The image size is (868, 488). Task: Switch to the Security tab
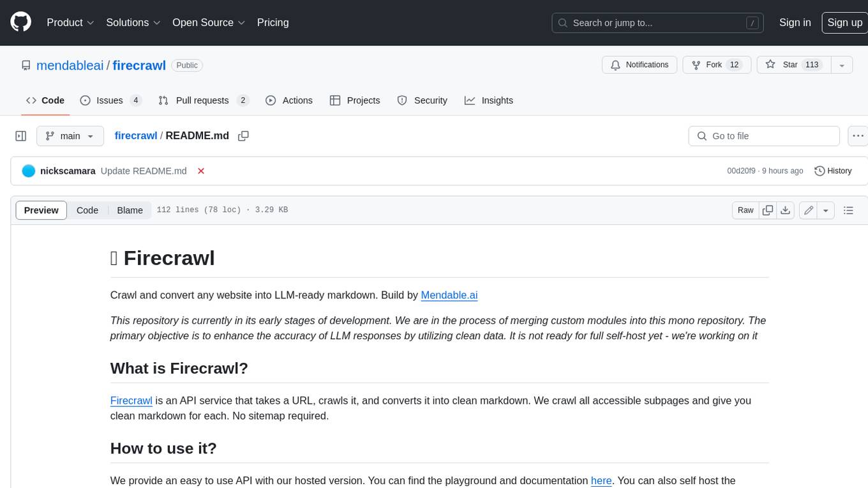click(x=423, y=100)
